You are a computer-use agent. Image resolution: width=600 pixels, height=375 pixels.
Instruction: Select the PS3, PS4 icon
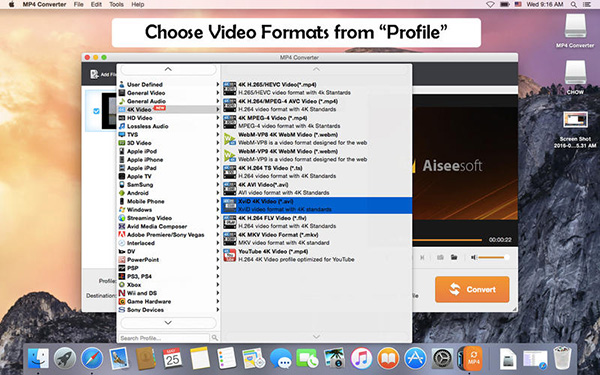(x=122, y=276)
